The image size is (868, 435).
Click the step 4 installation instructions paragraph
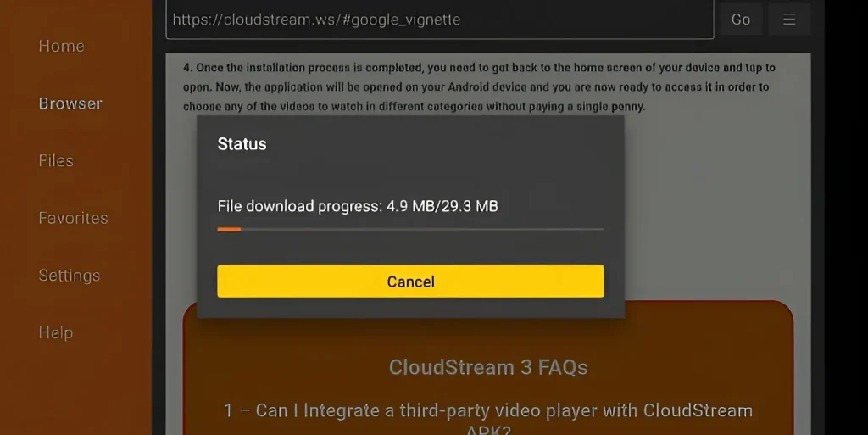point(480,86)
